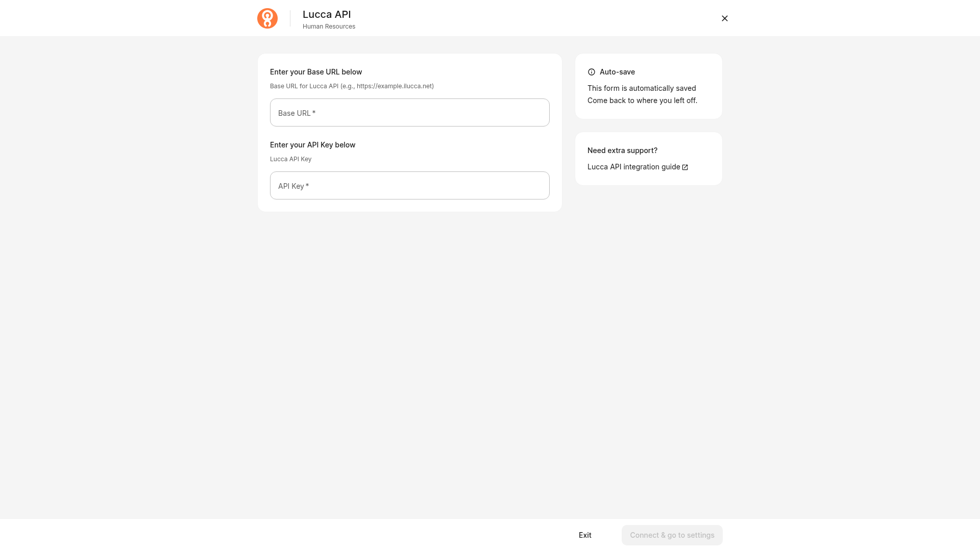This screenshot has height=551, width=980.
Task: Click 'This form is automatically saved' text
Action: click(x=642, y=88)
